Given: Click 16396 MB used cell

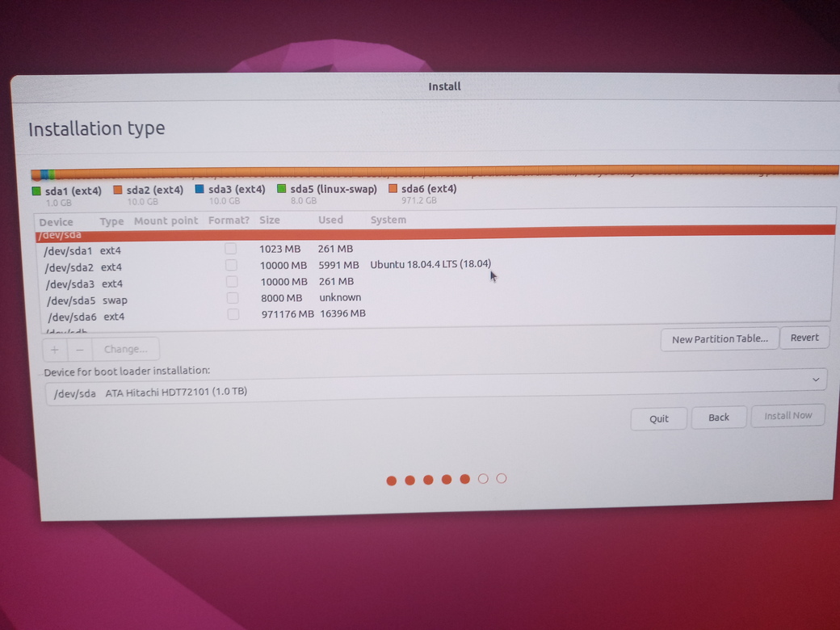Looking at the screenshot, I should point(342,313).
